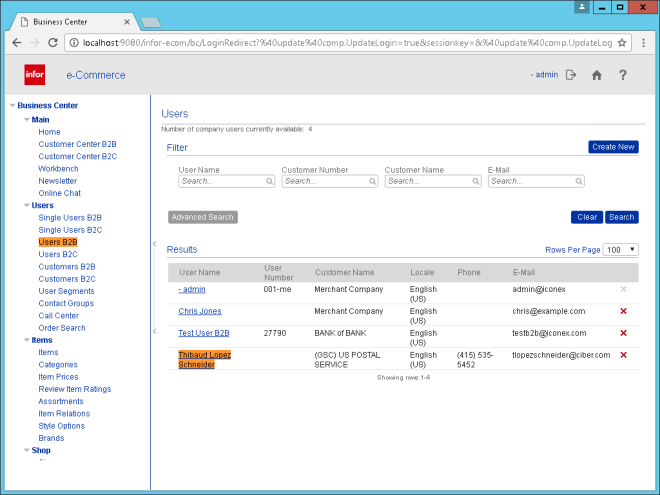Click the logout icon next to admin

click(571, 75)
